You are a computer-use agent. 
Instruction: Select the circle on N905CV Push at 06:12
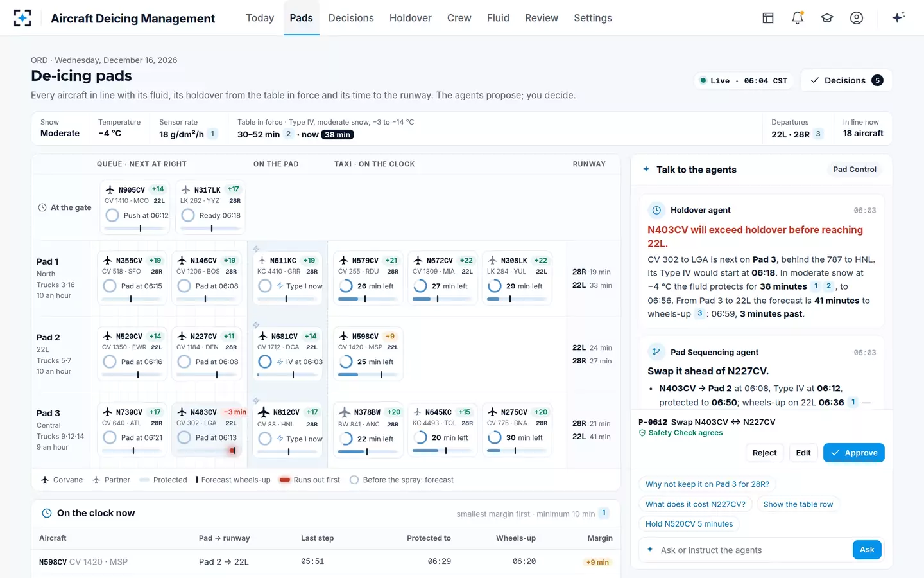coord(112,215)
